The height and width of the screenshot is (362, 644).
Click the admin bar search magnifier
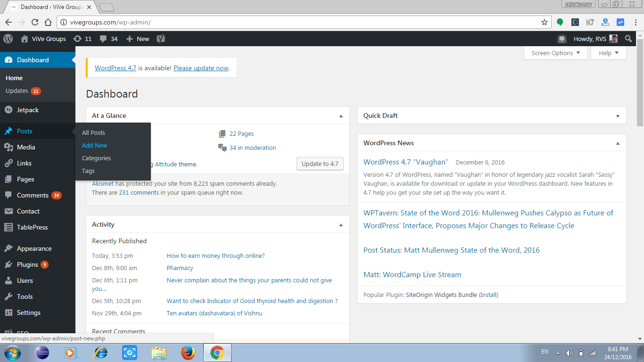pos(628,39)
